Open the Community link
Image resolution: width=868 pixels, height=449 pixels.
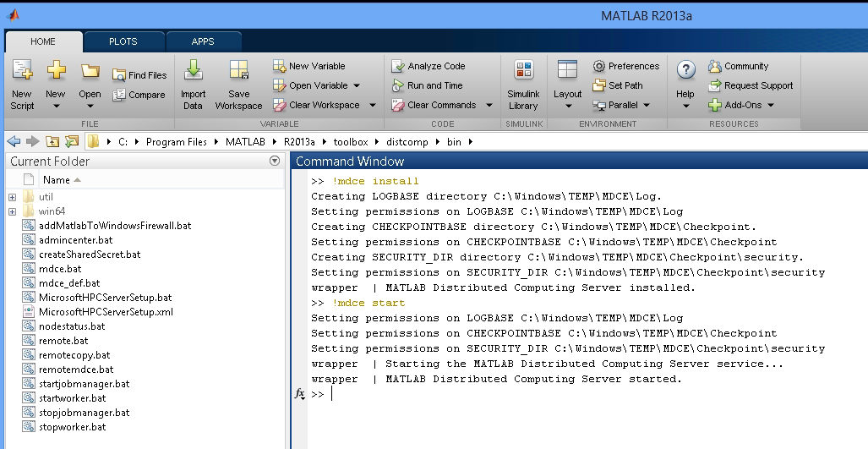coord(739,66)
